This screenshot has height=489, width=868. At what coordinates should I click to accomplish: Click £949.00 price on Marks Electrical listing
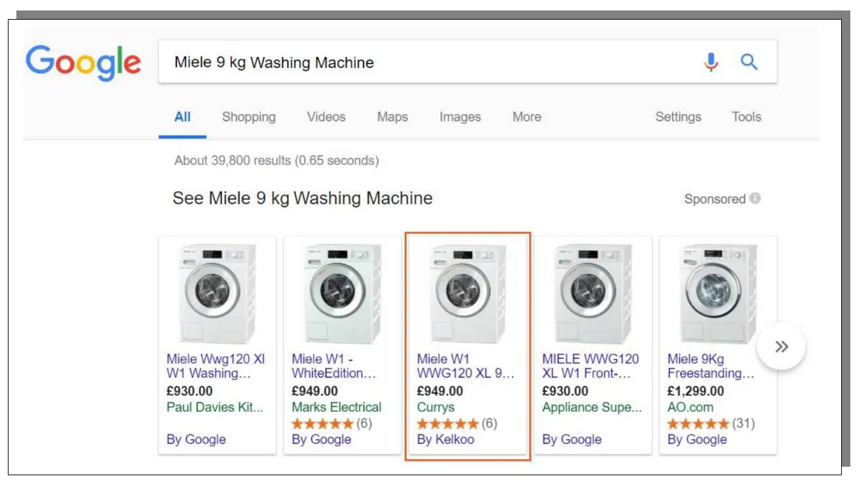click(x=314, y=391)
